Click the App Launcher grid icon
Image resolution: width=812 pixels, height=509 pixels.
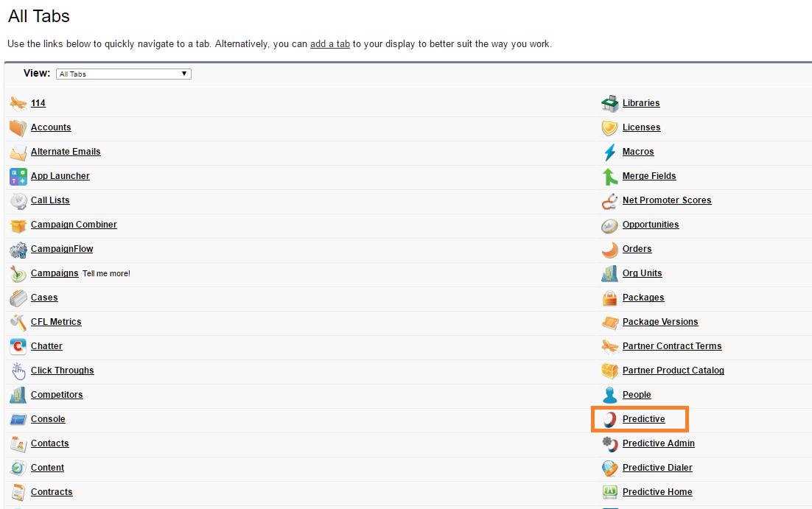[x=18, y=176]
